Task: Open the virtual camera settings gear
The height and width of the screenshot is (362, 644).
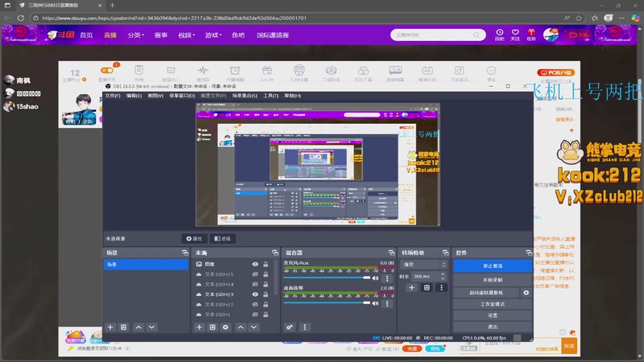Action: (526, 293)
